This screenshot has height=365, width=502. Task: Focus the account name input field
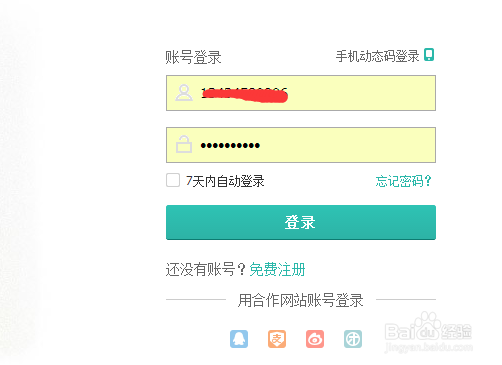[x=301, y=93]
